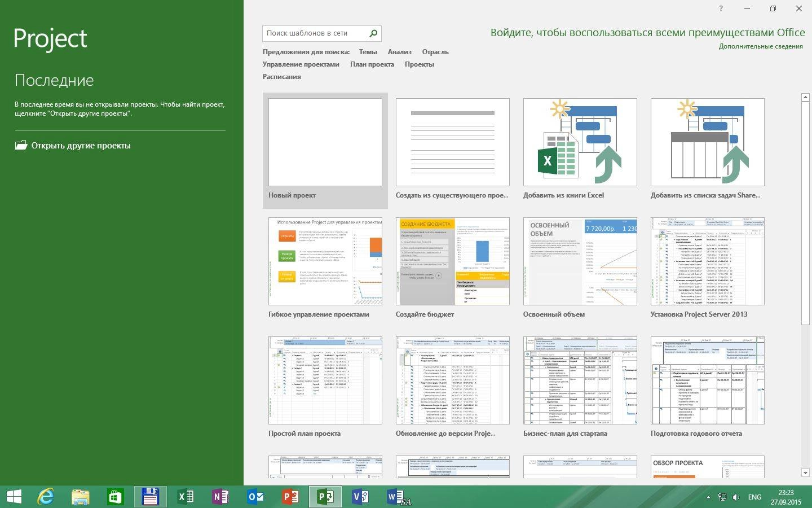Open OneNote from the taskbar
The height and width of the screenshot is (508, 812).
coord(220,497)
